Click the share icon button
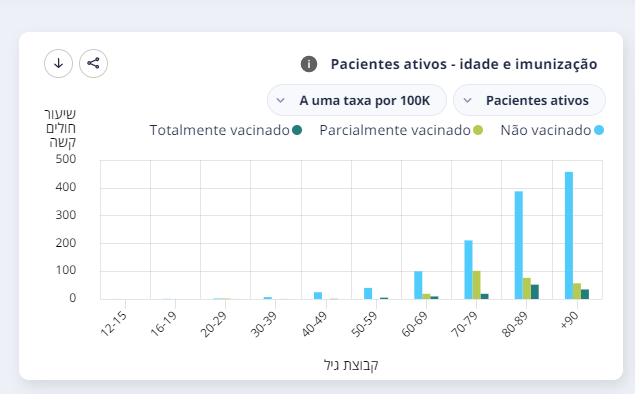The image size is (635, 394). 94,64
